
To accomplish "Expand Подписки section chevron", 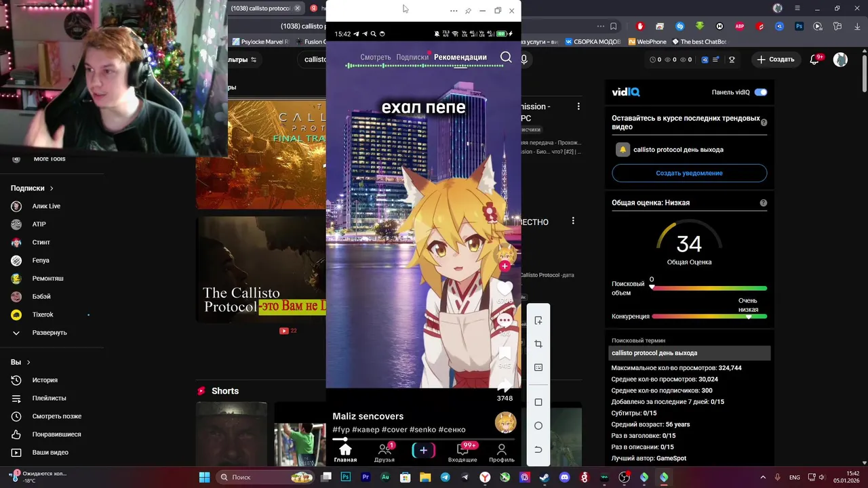I will pos(52,188).
